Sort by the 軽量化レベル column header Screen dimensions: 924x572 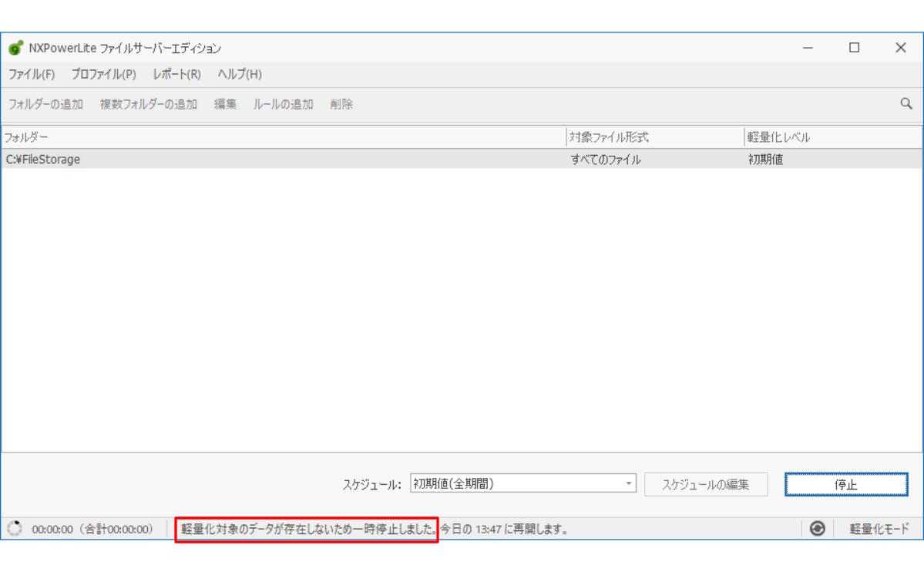coord(832,136)
